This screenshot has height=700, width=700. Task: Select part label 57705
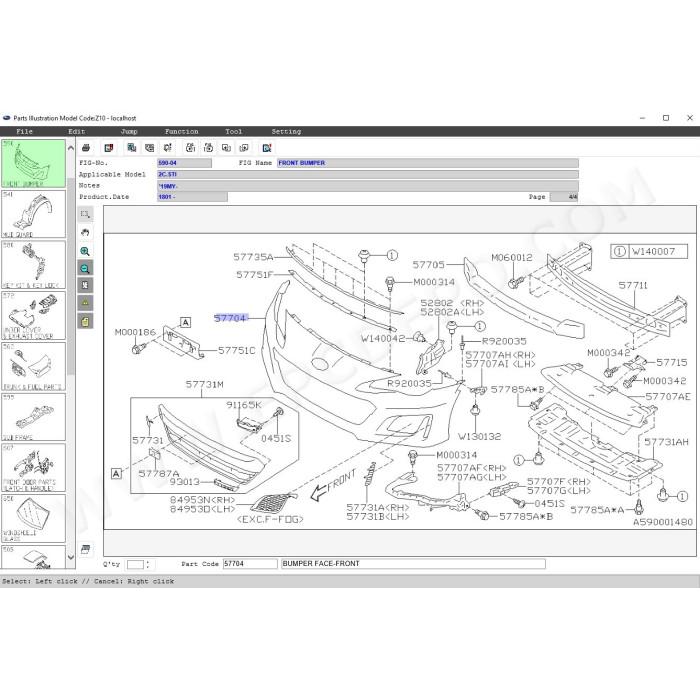(x=429, y=265)
